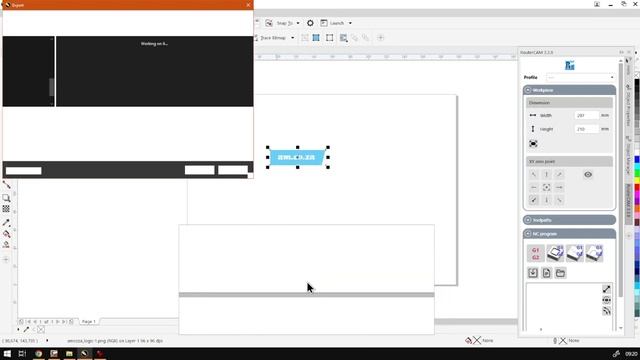
Task: Select the blue logo bitmap on canvas
Action: pos(298,157)
